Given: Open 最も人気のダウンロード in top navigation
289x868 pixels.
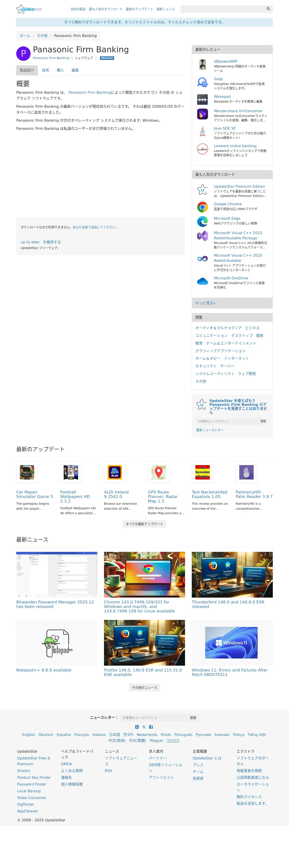Looking at the screenshot, I should pyautogui.click(x=106, y=9).
